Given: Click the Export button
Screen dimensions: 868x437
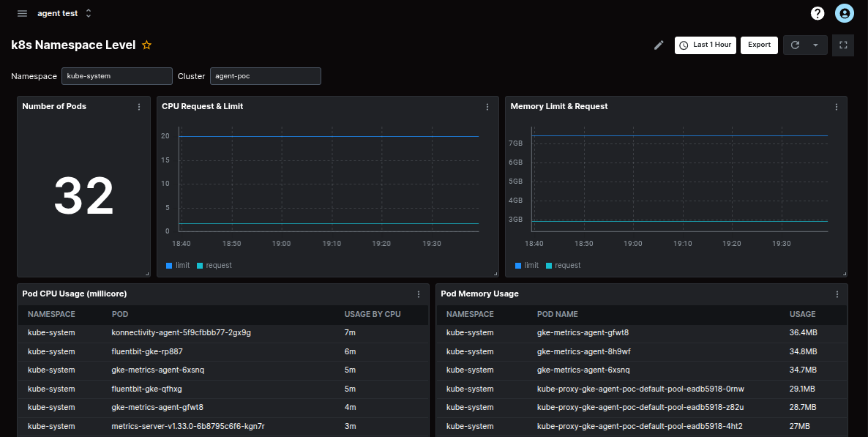Looking at the screenshot, I should [x=759, y=45].
